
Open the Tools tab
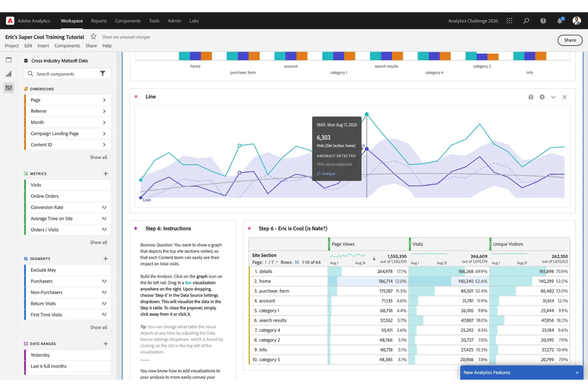pyautogui.click(x=154, y=21)
